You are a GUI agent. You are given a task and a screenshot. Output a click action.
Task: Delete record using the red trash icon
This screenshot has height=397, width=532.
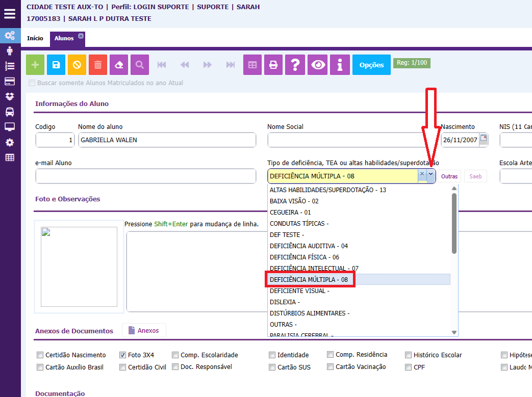coord(98,65)
